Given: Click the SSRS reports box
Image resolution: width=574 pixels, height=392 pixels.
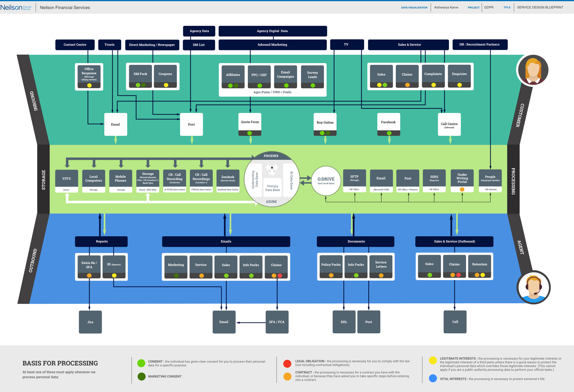Looking at the screenshot, I should click(x=434, y=181).
